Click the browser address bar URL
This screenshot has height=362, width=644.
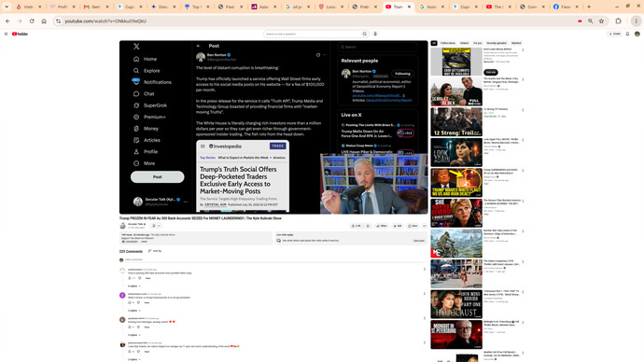click(105, 21)
